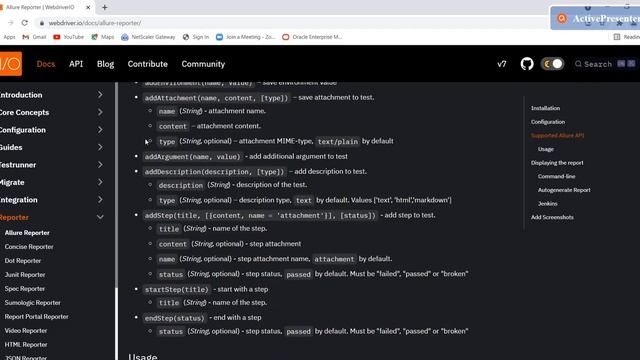Reload the page with the refresh icon
Viewport: 640px width, 360px height.
coord(24,23)
